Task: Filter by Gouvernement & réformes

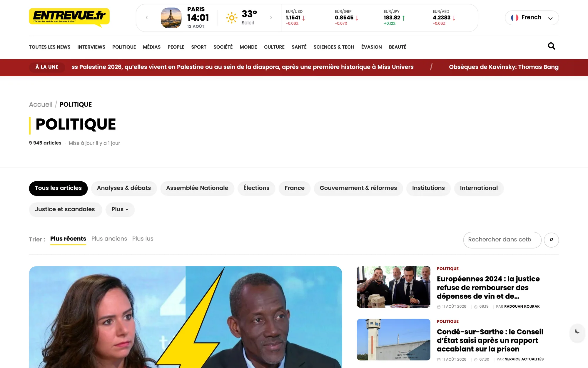Action: (358, 188)
